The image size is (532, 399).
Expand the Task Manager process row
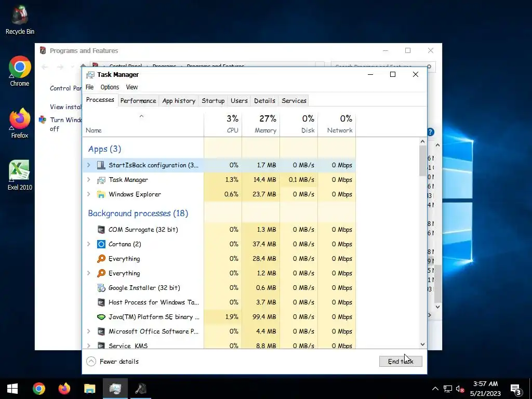coord(89,180)
